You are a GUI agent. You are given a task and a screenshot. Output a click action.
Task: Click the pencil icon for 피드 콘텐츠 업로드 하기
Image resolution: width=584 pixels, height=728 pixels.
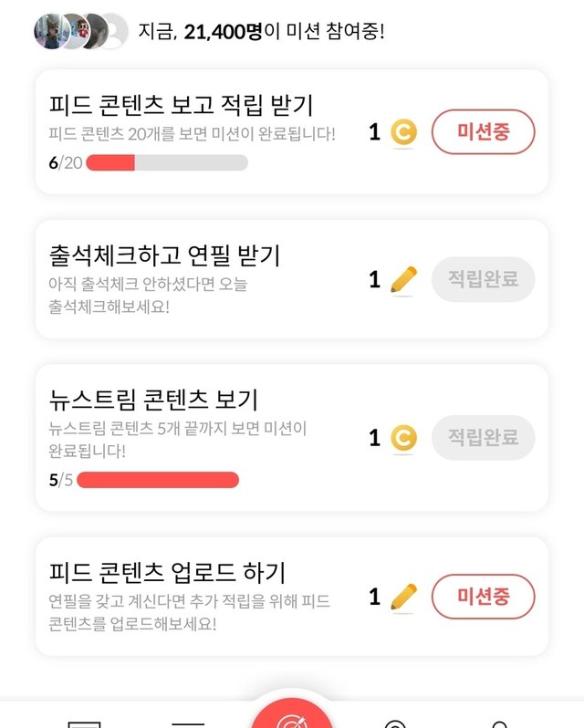(x=403, y=598)
